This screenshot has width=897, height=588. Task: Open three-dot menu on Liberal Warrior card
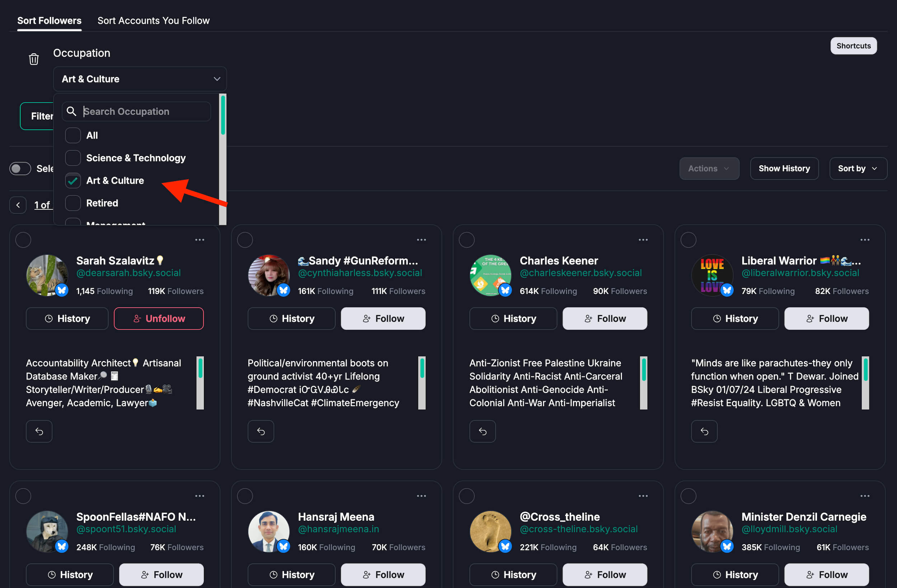click(x=865, y=240)
